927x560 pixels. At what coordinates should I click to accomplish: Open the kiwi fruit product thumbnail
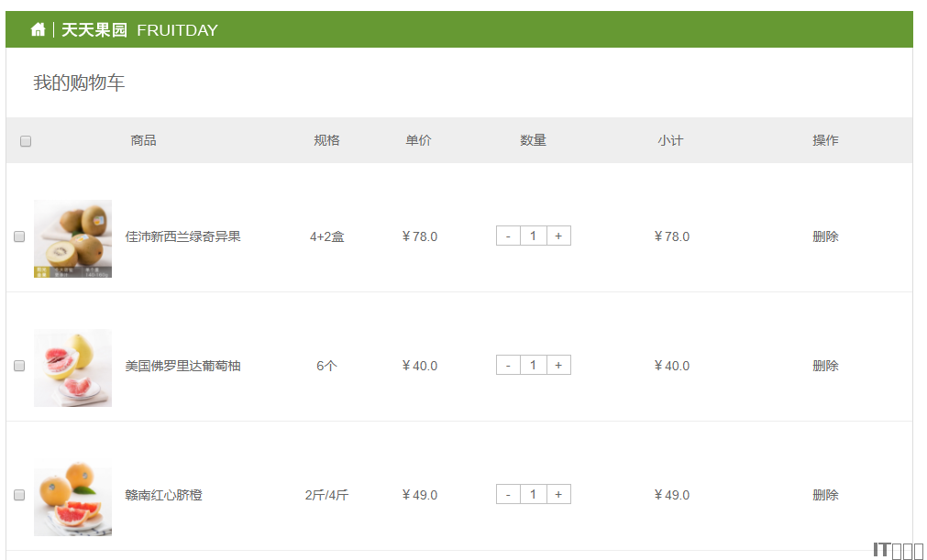coord(72,238)
